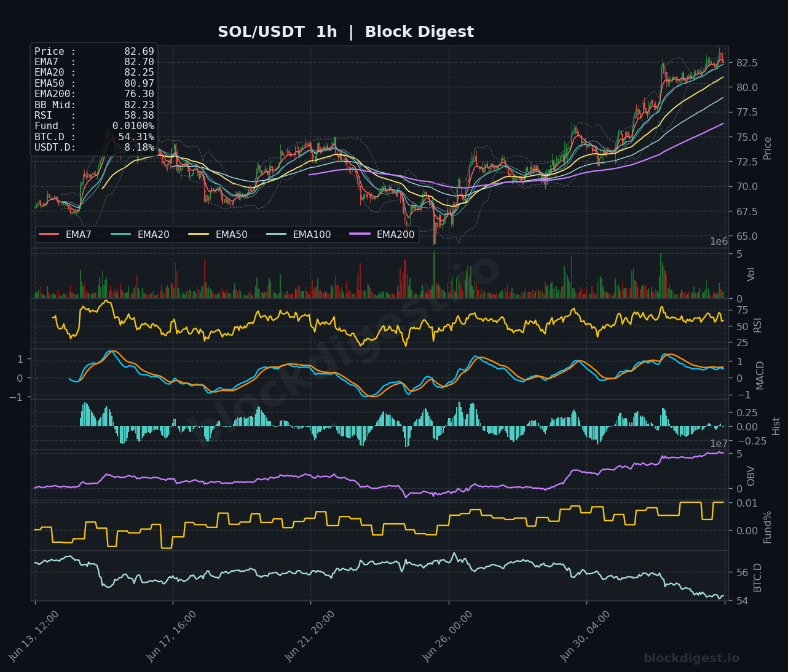Click the 1e7 OBV scale label

tap(719, 443)
